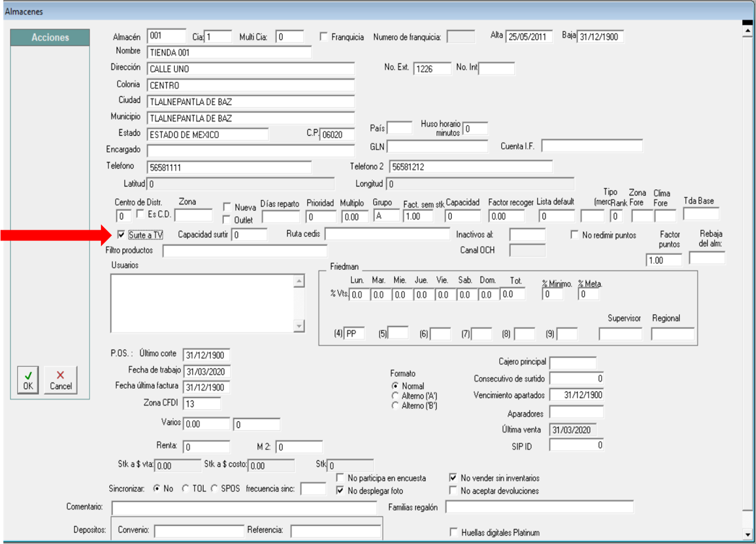The image size is (756, 544).
Task: Click the Cancel button with red X
Action: (60, 380)
